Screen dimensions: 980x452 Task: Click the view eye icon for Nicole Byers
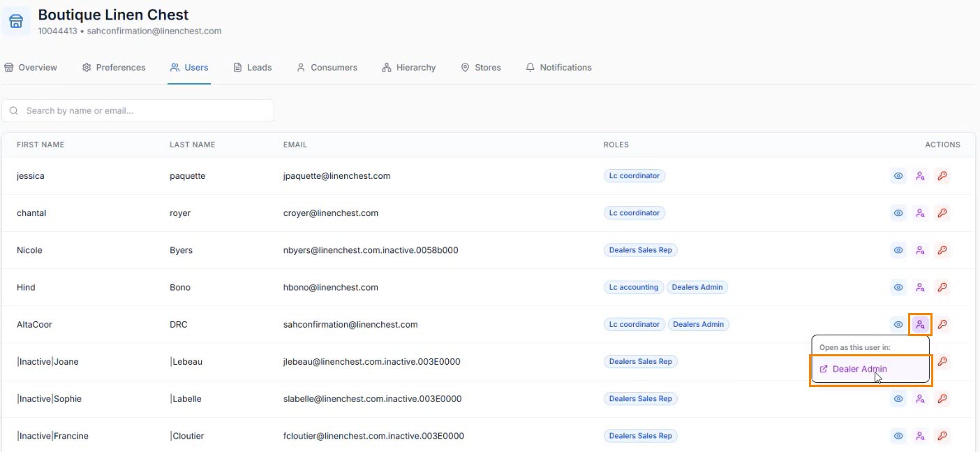tap(898, 250)
